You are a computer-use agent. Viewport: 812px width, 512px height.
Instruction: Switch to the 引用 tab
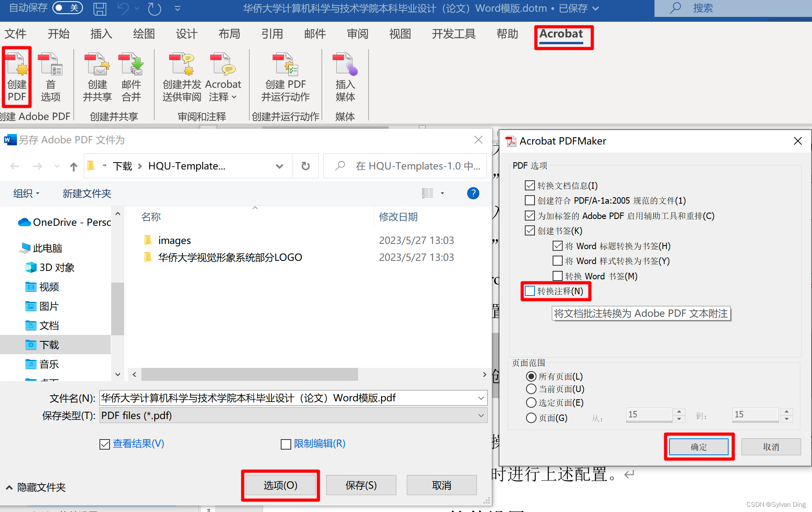click(272, 34)
